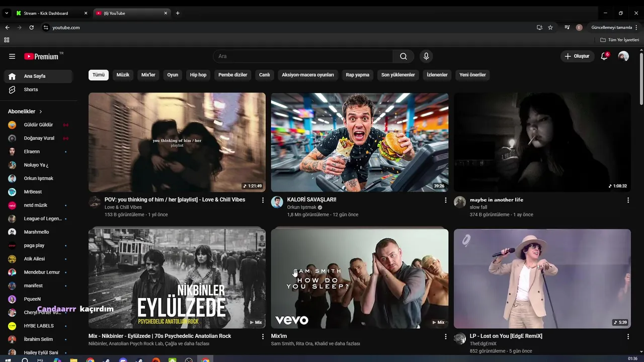This screenshot has height=362, width=644.
Task: View site information icon in address bar
Action: pos(46,28)
